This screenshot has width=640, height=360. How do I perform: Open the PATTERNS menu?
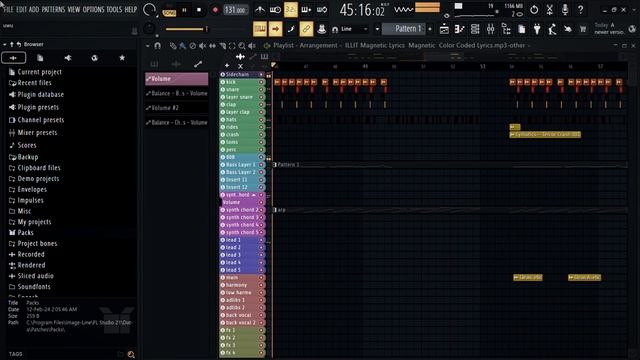click(x=53, y=9)
